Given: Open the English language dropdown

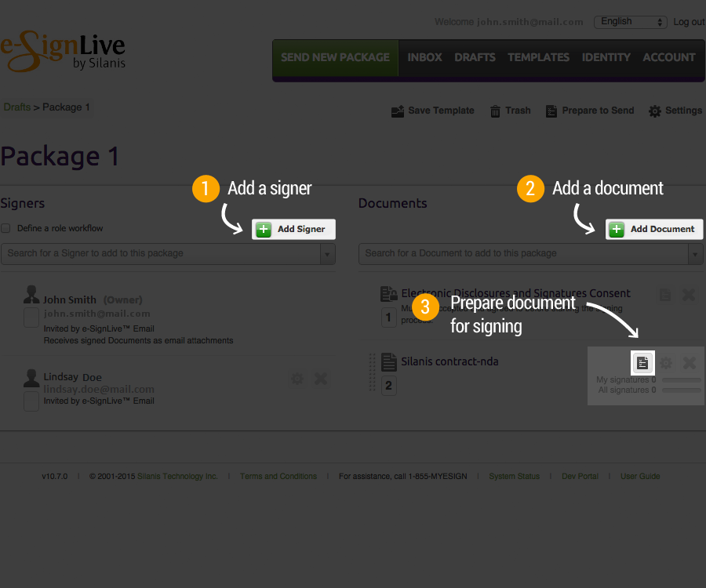Looking at the screenshot, I should 630,22.
